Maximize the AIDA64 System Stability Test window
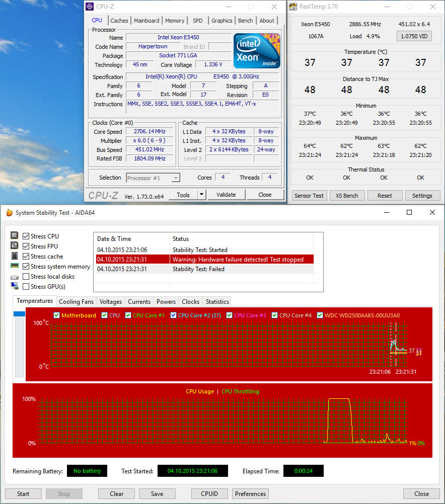This screenshot has width=445, height=504. tap(409, 212)
